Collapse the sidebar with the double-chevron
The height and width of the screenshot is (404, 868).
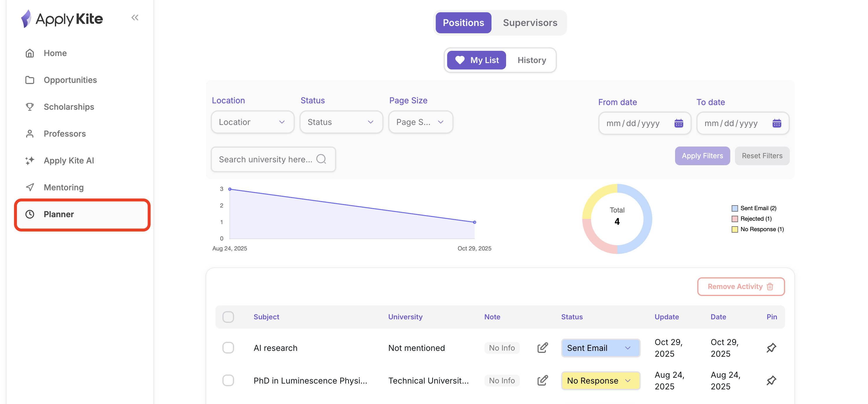135,18
